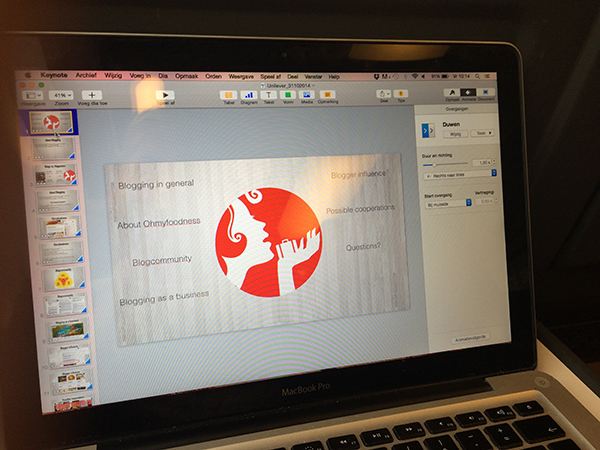
Task: Click the Vertraging delay field
Action: (485, 201)
